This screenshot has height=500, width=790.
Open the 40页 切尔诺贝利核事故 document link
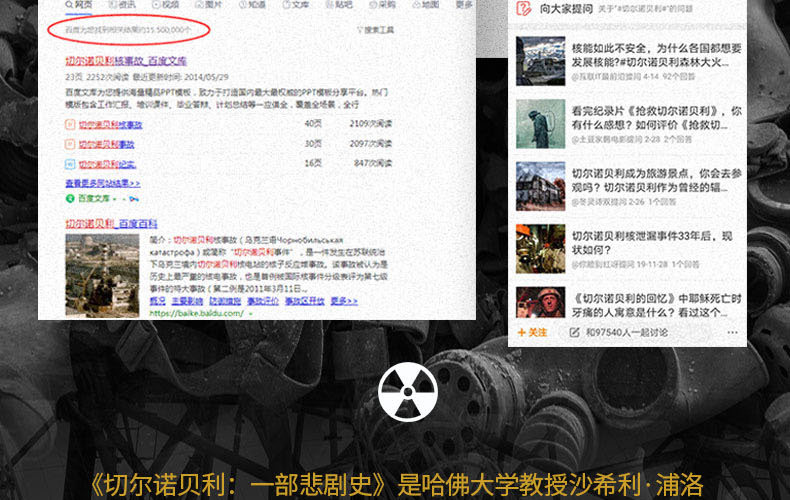pos(110,124)
